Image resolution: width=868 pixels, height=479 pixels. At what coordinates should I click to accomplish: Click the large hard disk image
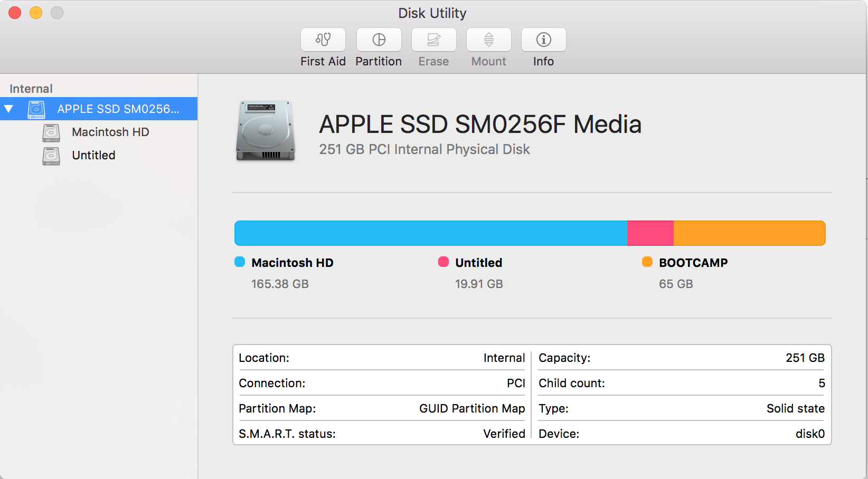pyautogui.click(x=265, y=130)
